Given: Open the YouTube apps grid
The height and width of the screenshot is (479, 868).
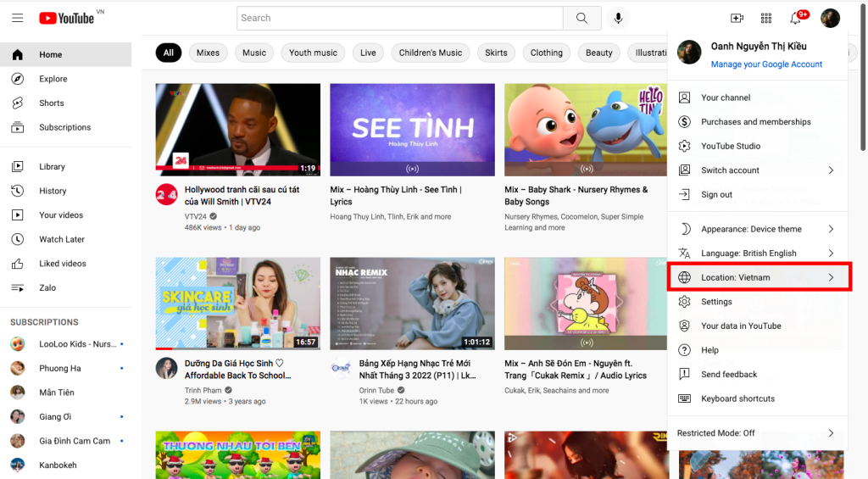Looking at the screenshot, I should [766, 18].
